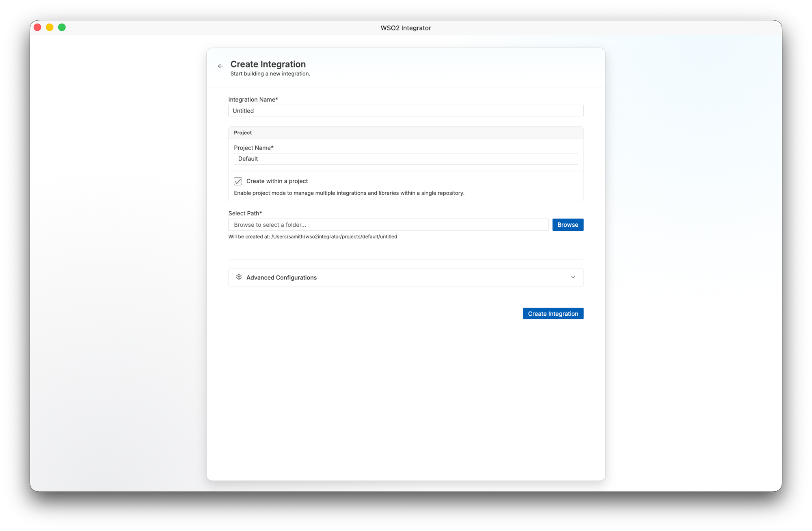Viewport: 812px width, 531px height.
Task: Click the 'Enable project mode' description text
Action: pyautogui.click(x=349, y=193)
